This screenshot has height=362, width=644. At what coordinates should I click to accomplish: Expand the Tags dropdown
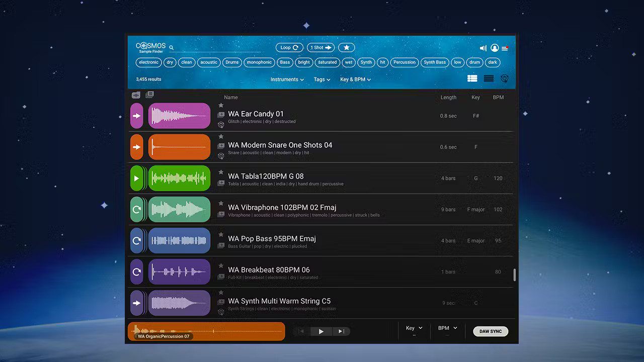click(x=322, y=79)
